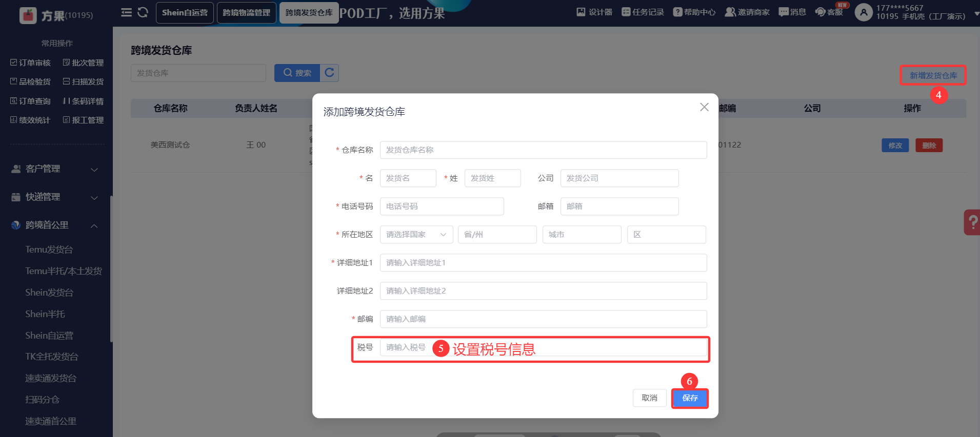Open 客服 customer service
Viewport: 980px width, 437px height.
[829, 12]
